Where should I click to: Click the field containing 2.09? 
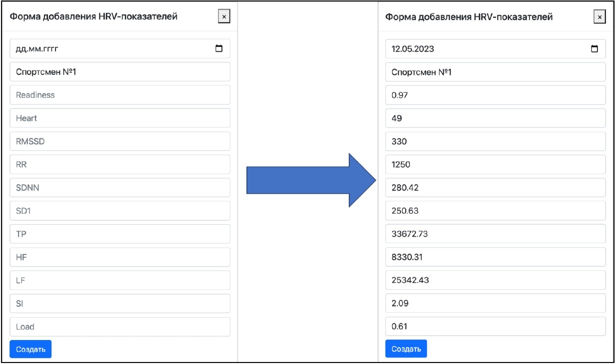[495, 304]
